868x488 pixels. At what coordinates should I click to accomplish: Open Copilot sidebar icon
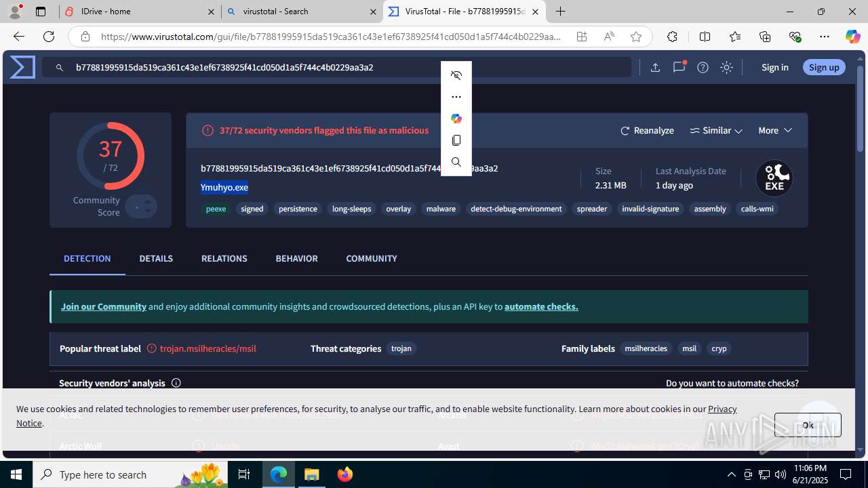[852, 37]
